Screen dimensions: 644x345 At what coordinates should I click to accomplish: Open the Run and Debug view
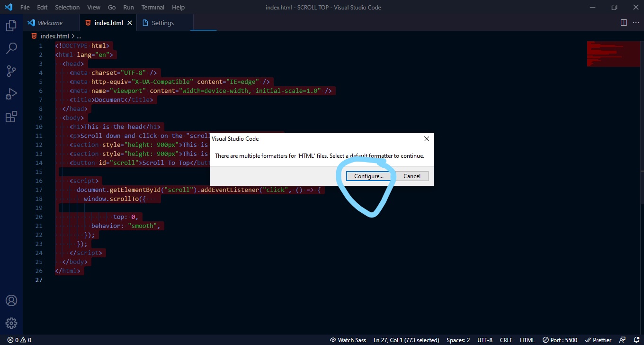coord(11,94)
